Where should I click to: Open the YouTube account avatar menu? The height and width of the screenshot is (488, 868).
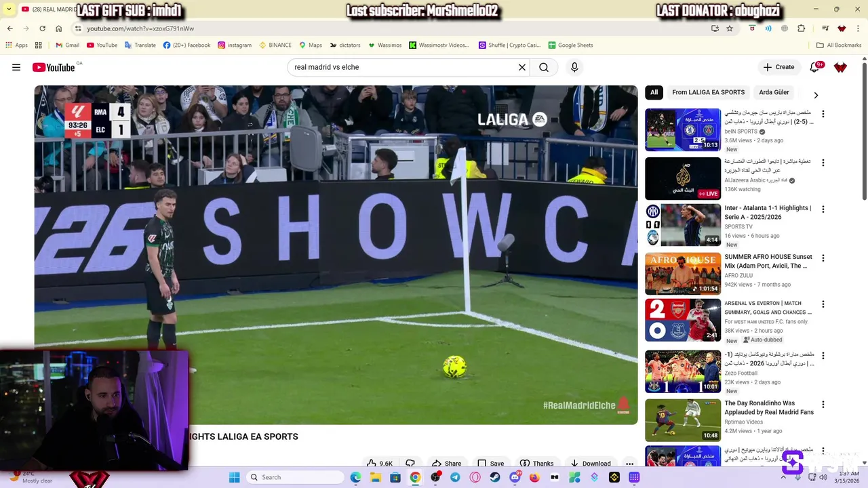(840, 67)
